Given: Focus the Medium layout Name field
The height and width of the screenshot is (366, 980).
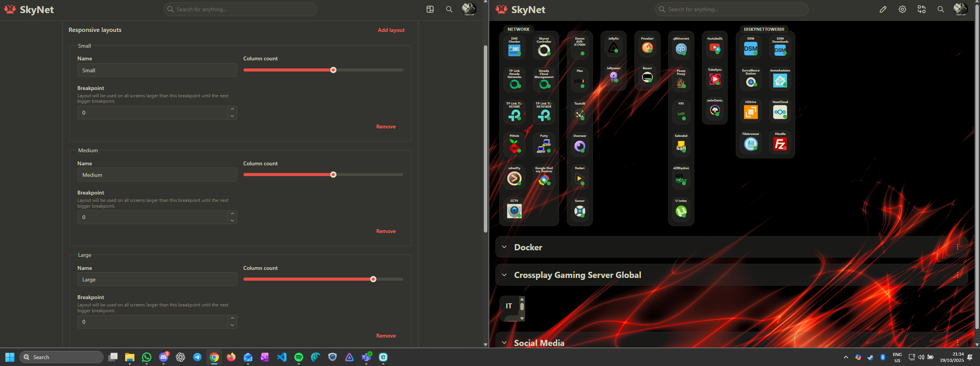Looking at the screenshot, I should tap(157, 175).
